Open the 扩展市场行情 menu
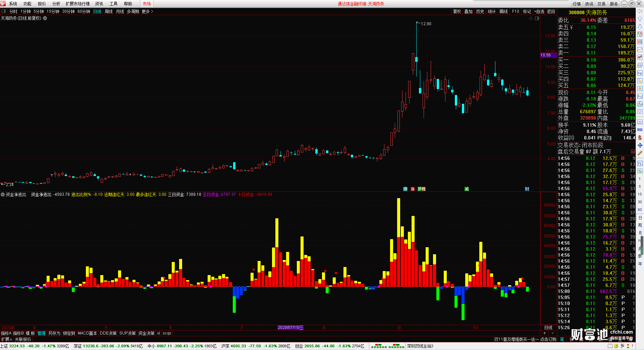Screen dimensions: 644x350 (77, 4)
